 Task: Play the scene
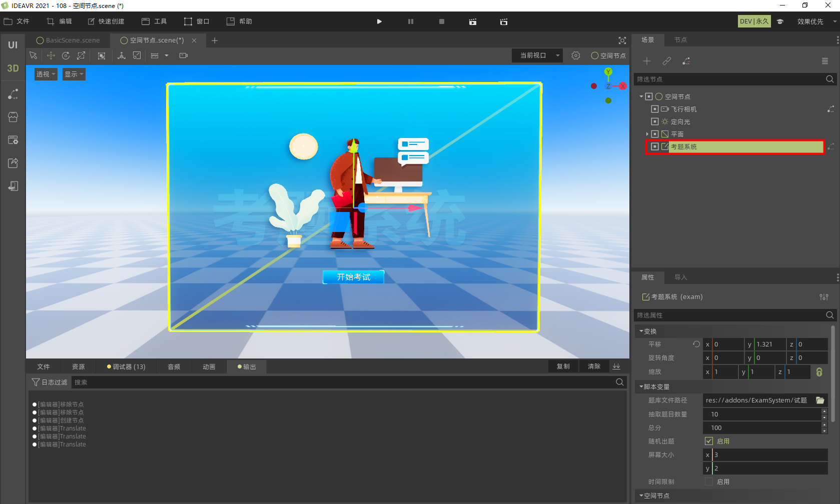379,21
